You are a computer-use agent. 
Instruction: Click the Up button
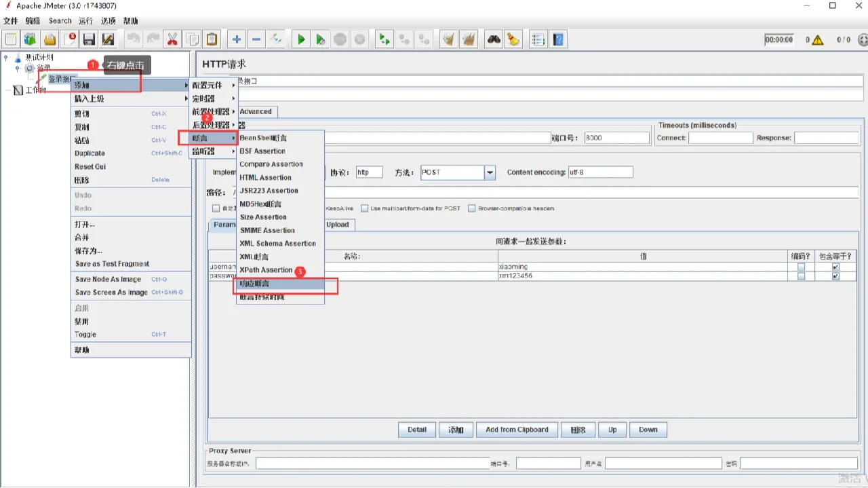[612, 430]
